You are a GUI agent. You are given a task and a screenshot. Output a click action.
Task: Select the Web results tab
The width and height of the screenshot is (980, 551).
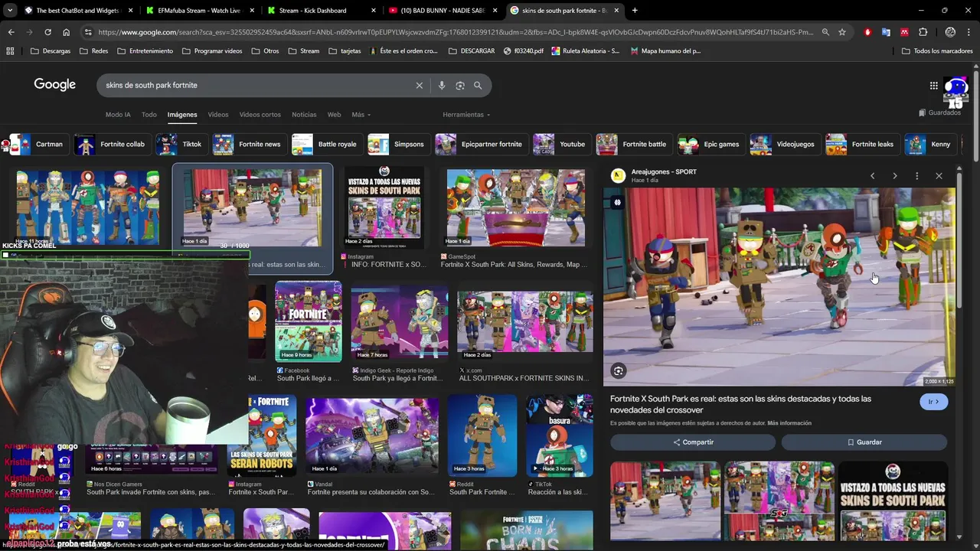(x=334, y=115)
